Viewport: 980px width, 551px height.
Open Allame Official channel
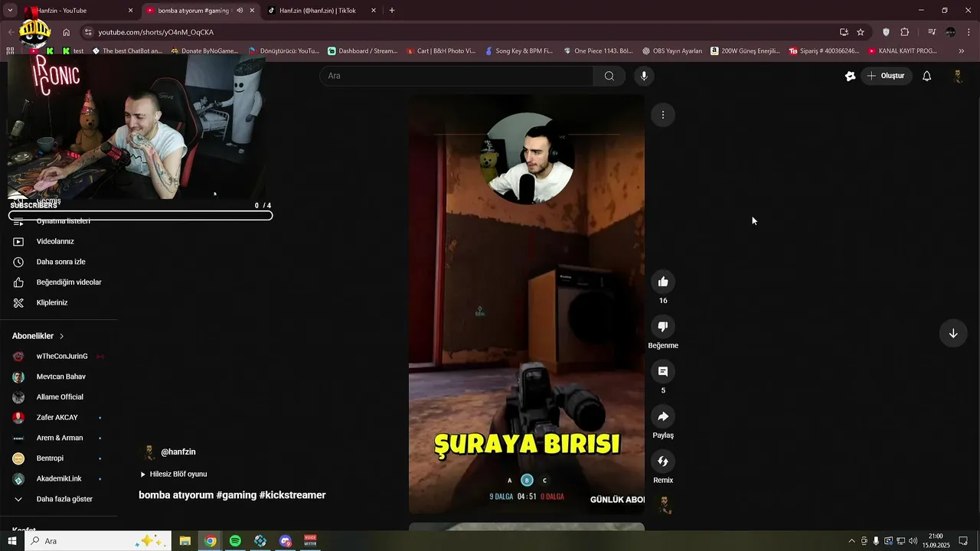[58, 397]
